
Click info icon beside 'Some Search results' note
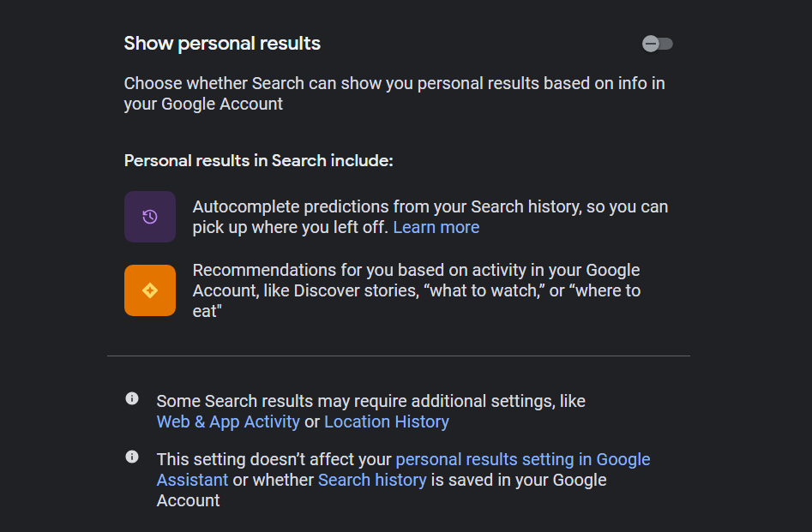[132, 398]
